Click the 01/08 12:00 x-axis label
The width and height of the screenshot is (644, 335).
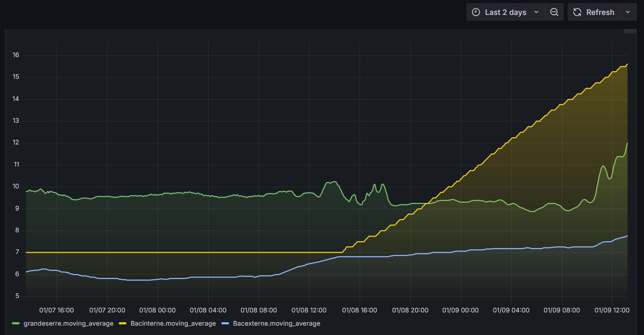[x=309, y=310]
